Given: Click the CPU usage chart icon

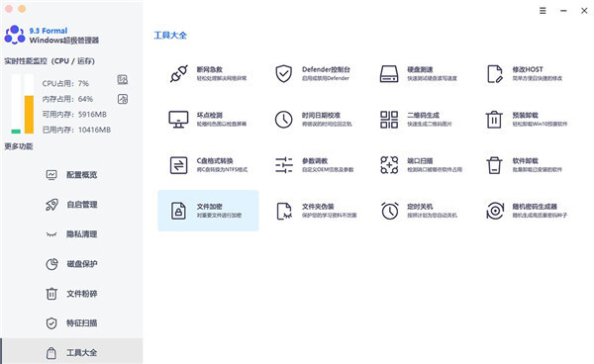Looking at the screenshot, I should (123, 79).
